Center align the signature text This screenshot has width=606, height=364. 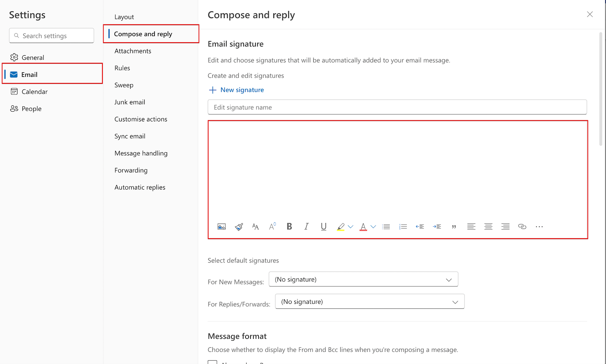point(488,227)
